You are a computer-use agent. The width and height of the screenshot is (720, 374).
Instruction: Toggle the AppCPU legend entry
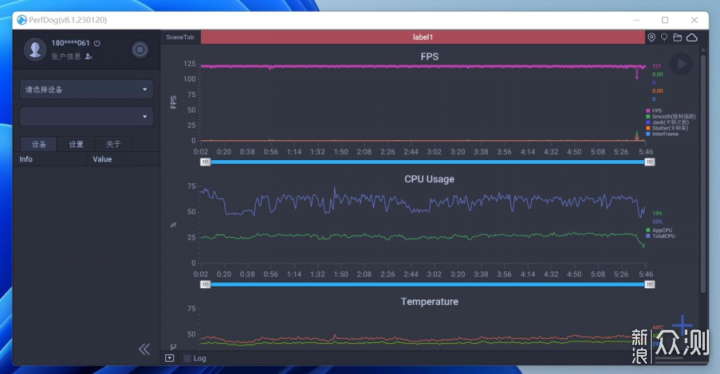(x=659, y=230)
